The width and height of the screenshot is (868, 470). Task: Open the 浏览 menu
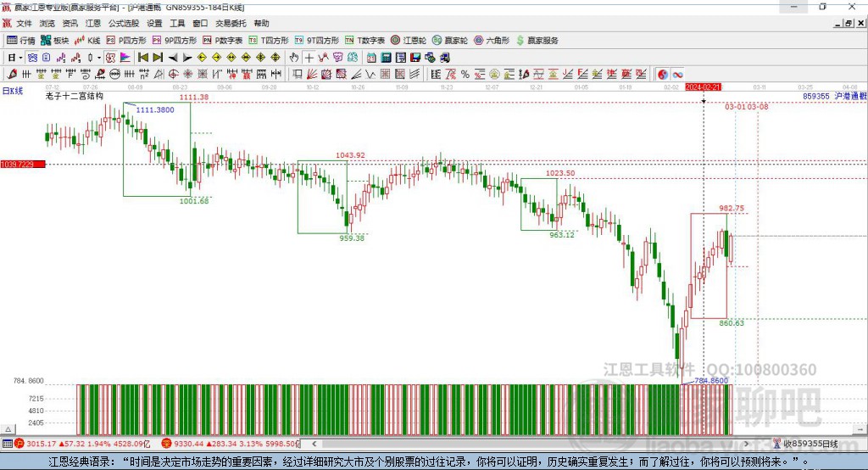click(x=47, y=23)
